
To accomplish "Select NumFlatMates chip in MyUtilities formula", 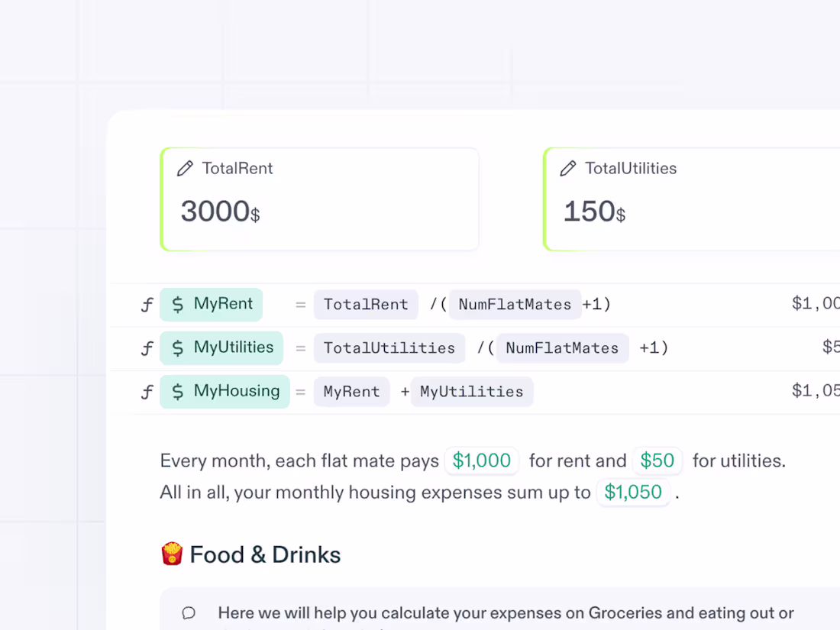I will (x=562, y=348).
